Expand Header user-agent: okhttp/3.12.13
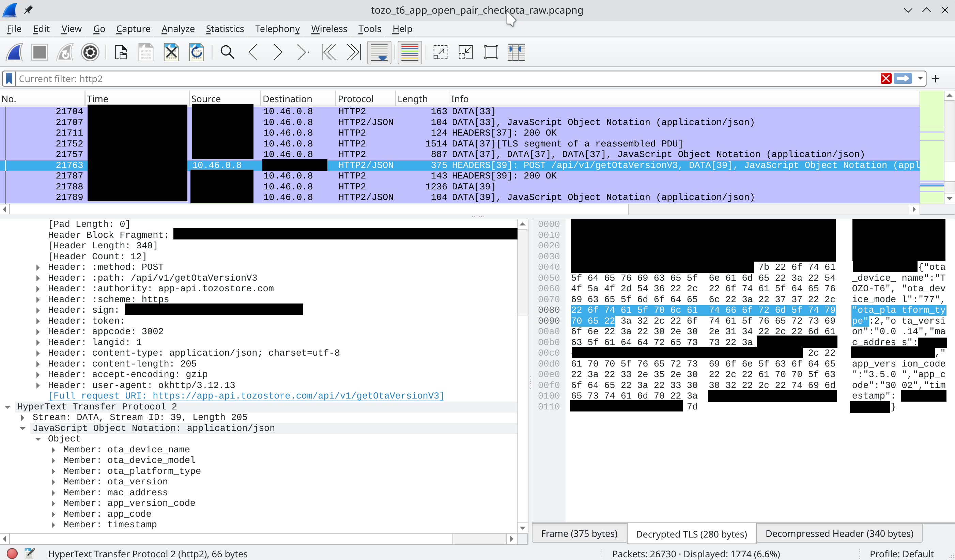This screenshot has width=955, height=560. (38, 385)
